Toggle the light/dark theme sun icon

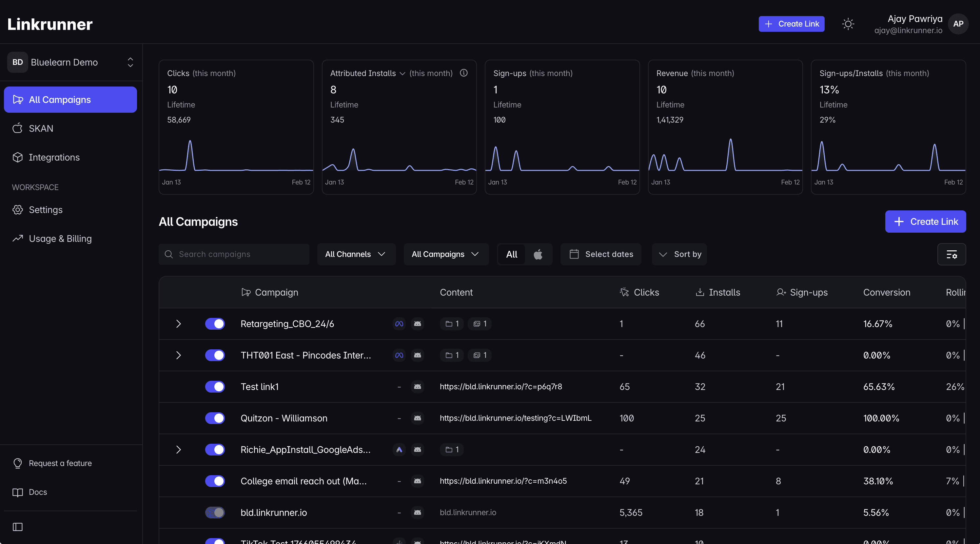click(848, 24)
